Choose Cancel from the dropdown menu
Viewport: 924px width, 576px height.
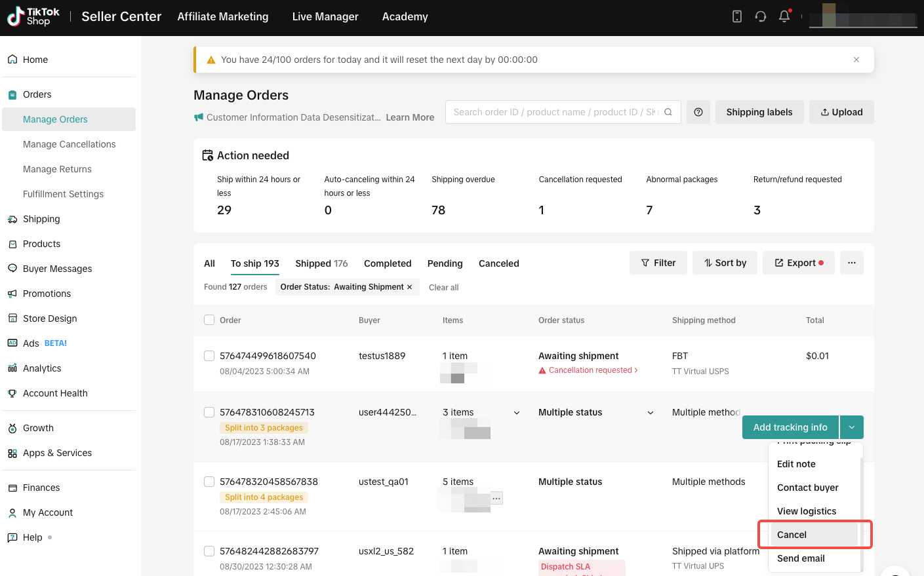point(792,535)
